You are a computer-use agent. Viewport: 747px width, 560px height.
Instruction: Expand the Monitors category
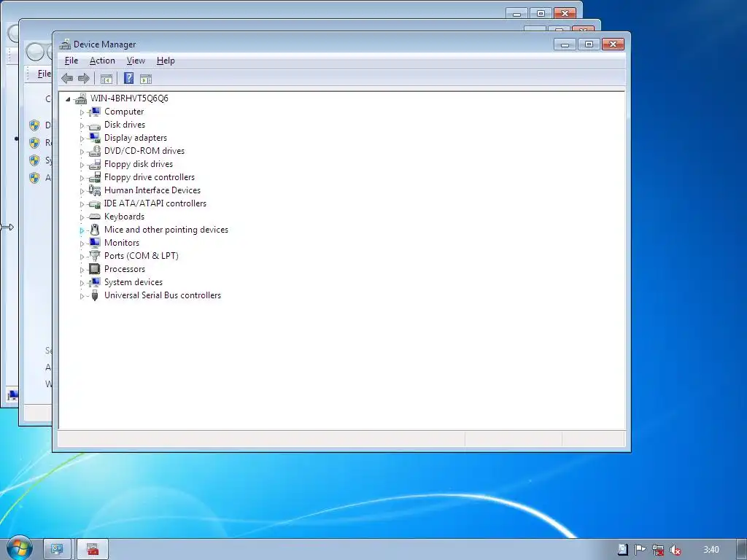(82, 244)
